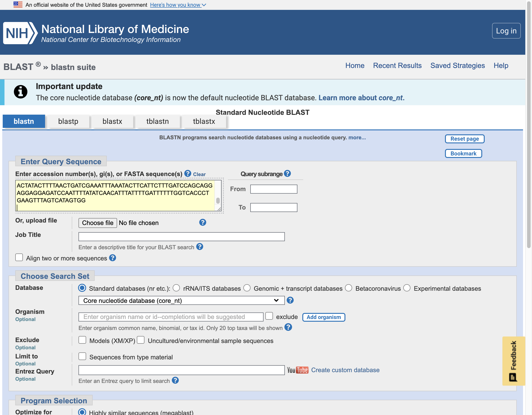The height and width of the screenshot is (415, 532).
Task: Click help icon beside No file chosen
Action: pyautogui.click(x=203, y=223)
